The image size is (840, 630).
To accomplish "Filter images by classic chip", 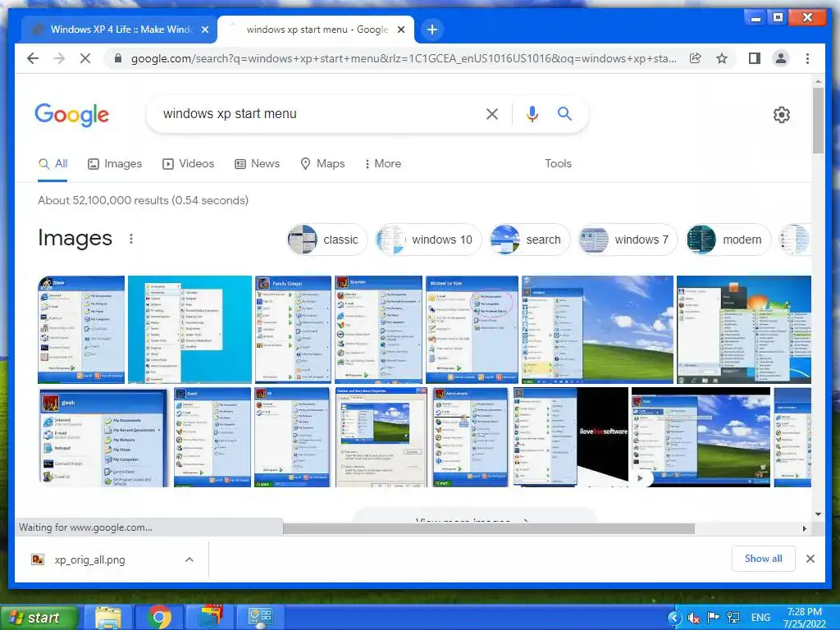I will pos(326,240).
